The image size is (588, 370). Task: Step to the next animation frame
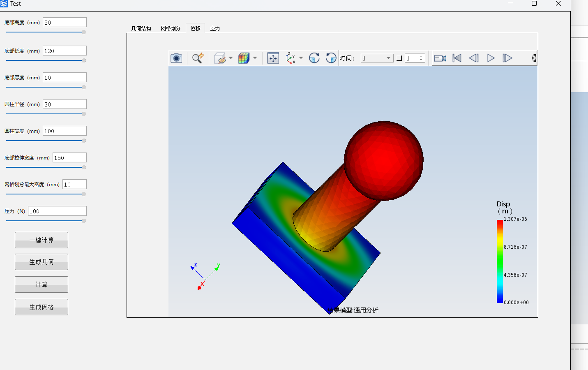pos(507,58)
